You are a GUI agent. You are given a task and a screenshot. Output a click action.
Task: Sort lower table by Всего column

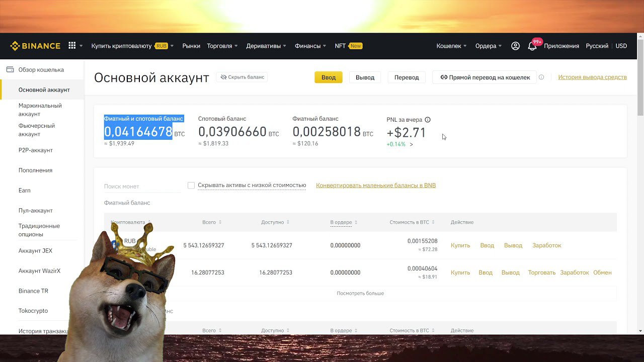pos(220,331)
